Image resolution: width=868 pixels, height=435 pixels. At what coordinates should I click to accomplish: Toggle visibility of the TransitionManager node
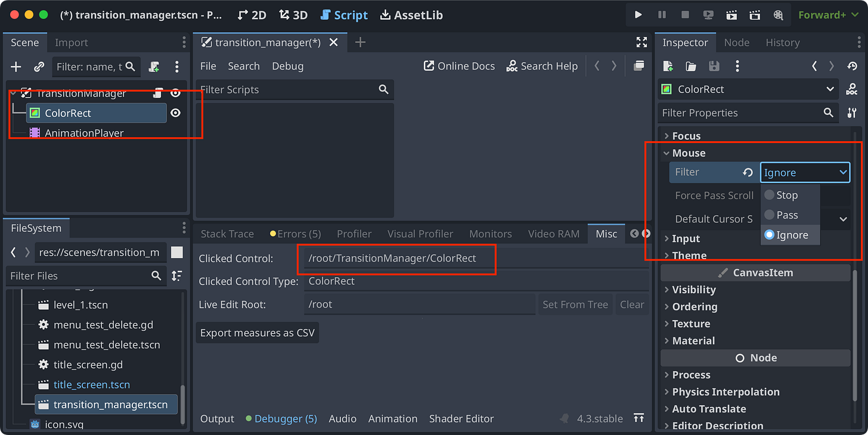[x=175, y=93]
